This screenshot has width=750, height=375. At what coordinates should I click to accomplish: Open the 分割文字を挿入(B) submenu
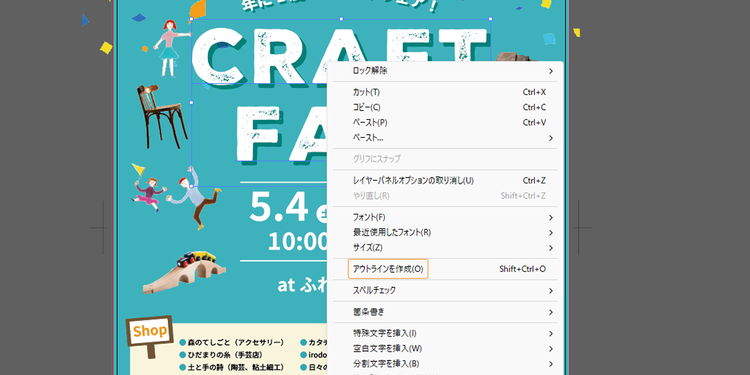(445, 364)
